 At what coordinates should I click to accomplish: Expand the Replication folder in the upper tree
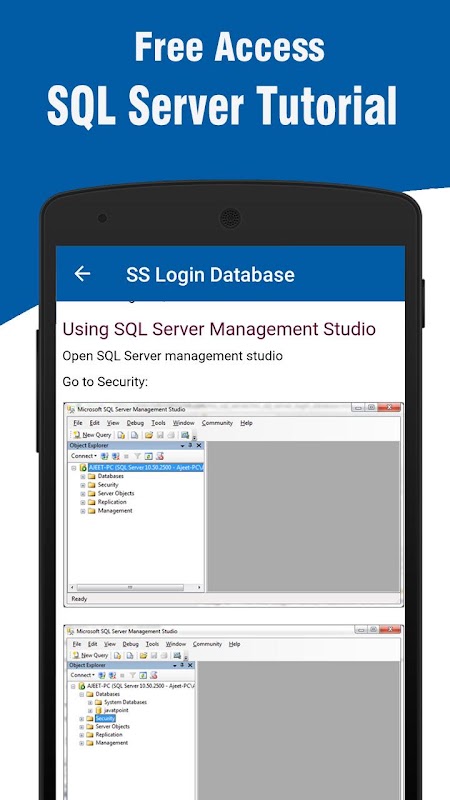(83, 502)
